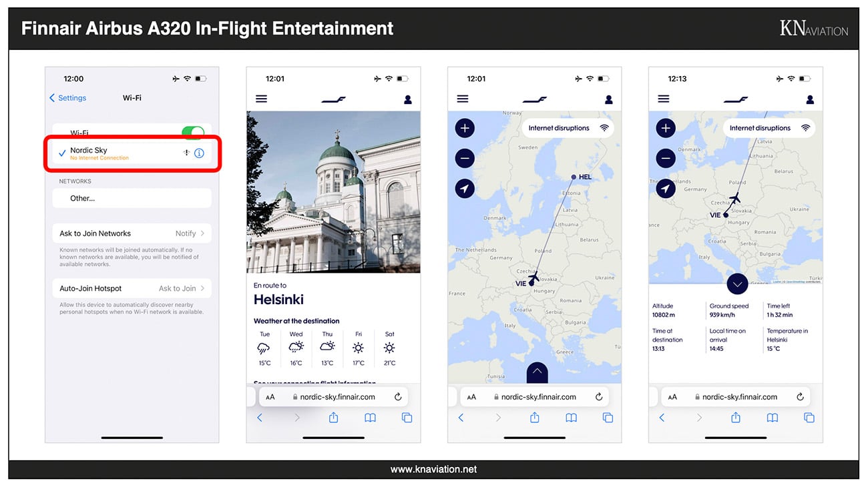Viewport: 868px width, 487px height.
Task: Open hamburger menu on Helsinki photo screen
Action: 262,99
